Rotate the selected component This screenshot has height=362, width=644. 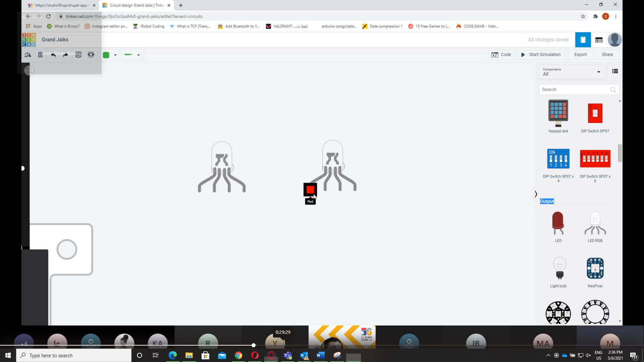click(x=28, y=55)
